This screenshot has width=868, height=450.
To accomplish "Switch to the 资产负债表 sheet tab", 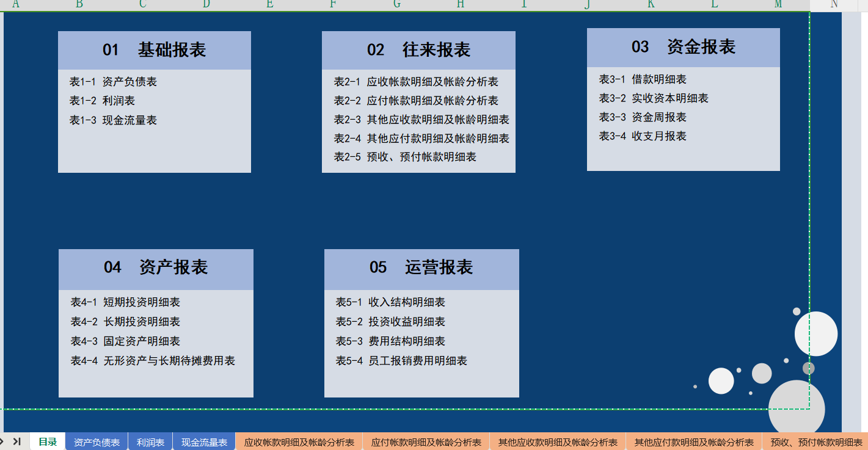I will point(97,442).
